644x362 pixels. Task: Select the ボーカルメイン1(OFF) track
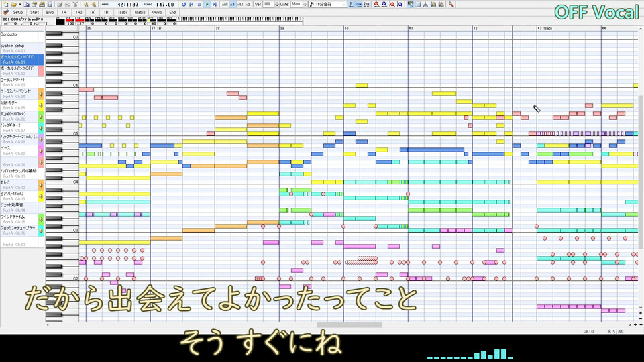21,60
